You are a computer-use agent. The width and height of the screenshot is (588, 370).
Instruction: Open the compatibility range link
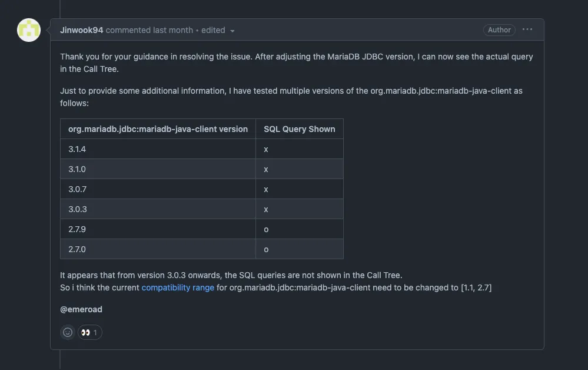coord(178,288)
